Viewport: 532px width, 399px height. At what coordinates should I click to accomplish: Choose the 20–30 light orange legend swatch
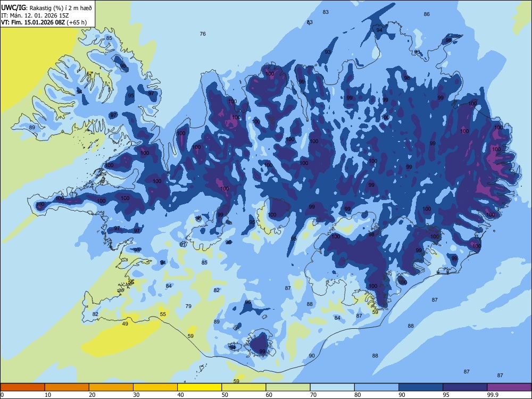click(x=111, y=387)
